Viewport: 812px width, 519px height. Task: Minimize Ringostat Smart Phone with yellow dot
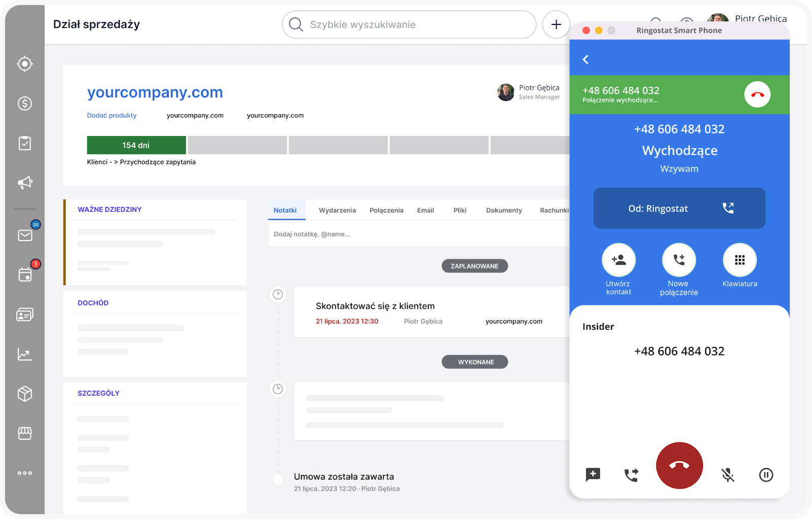pos(599,30)
